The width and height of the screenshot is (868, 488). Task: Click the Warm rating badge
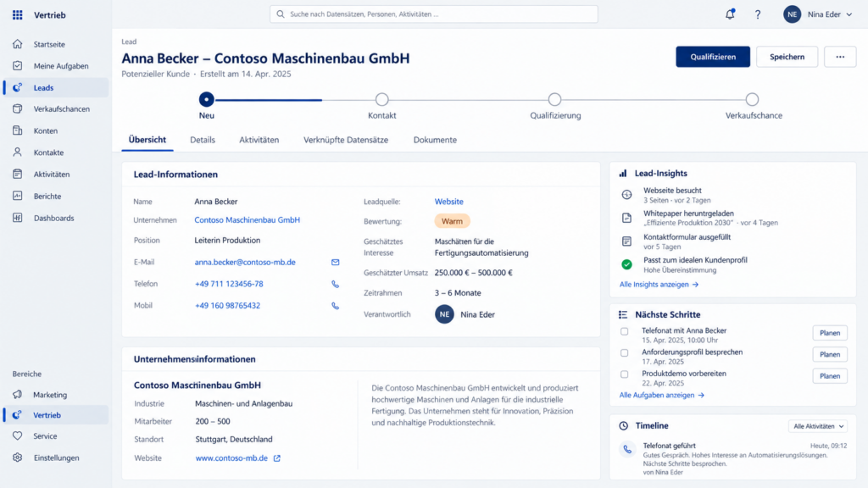point(452,221)
